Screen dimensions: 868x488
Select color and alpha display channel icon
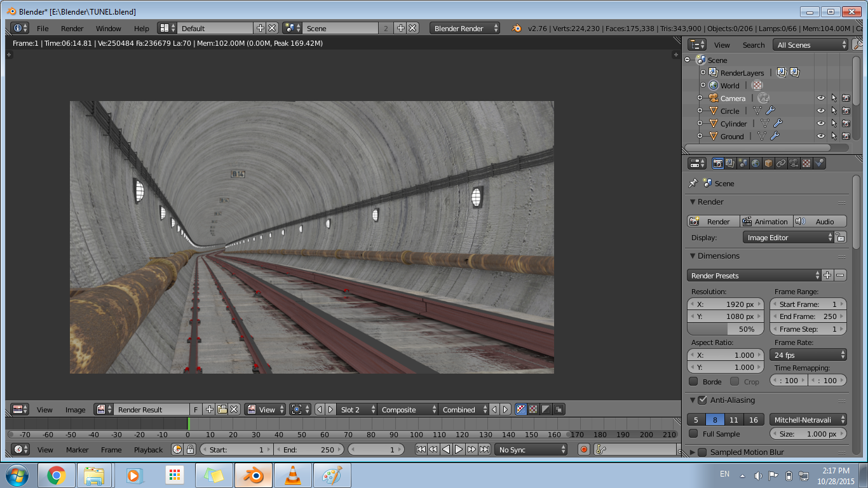521,410
